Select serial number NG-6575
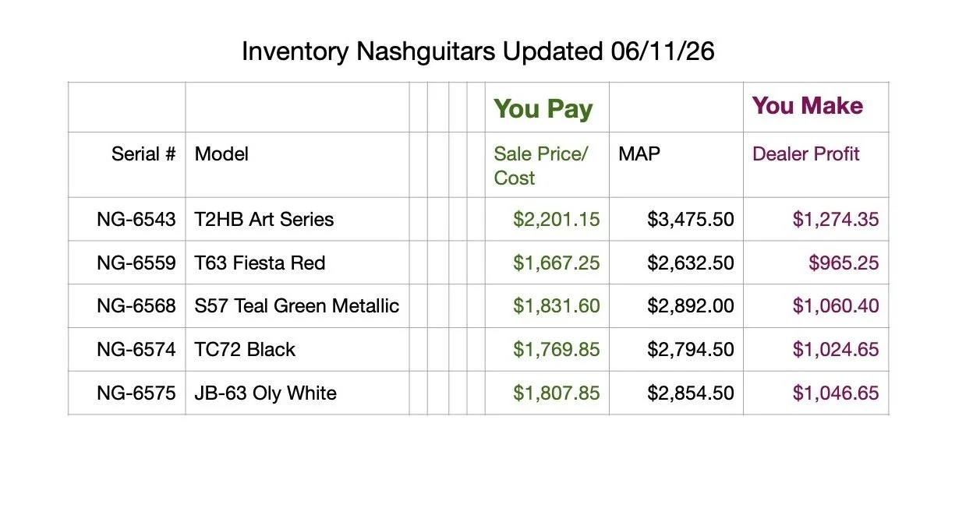This screenshot has width=980, height=508. (x=136, y=393)
